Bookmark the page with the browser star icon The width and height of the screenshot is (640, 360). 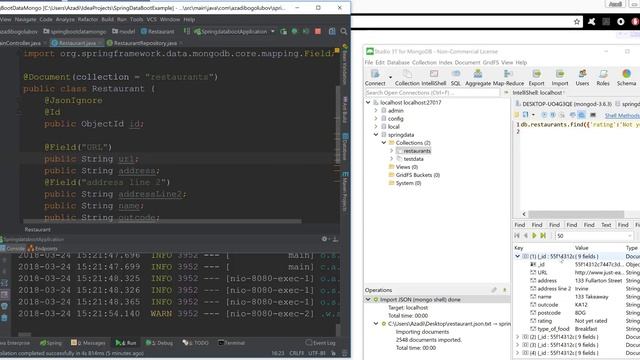click(x=577, y=22)
